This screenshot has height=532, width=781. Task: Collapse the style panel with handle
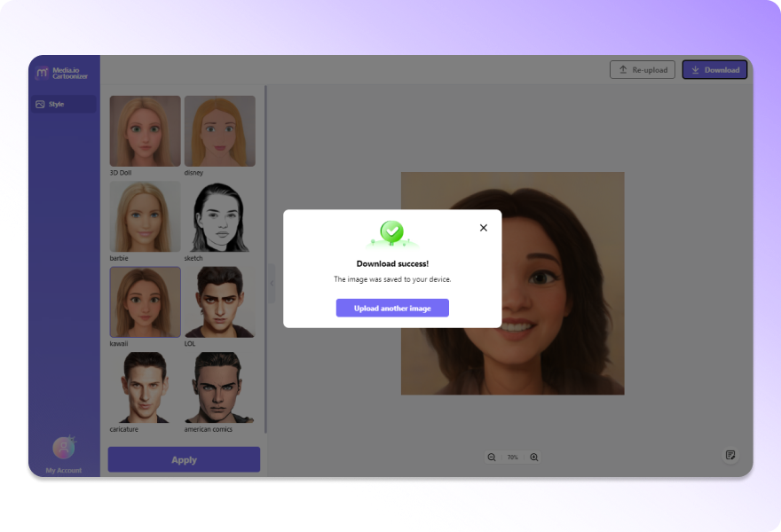272,283
